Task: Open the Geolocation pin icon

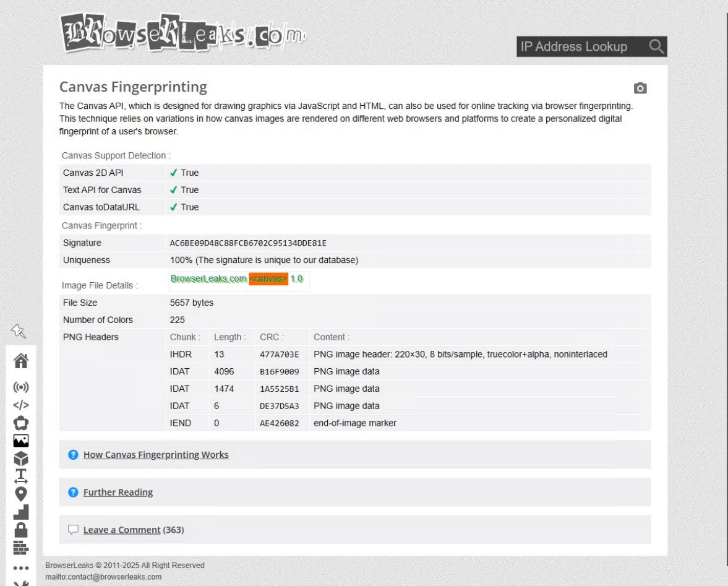Action: tap(20, 493)
